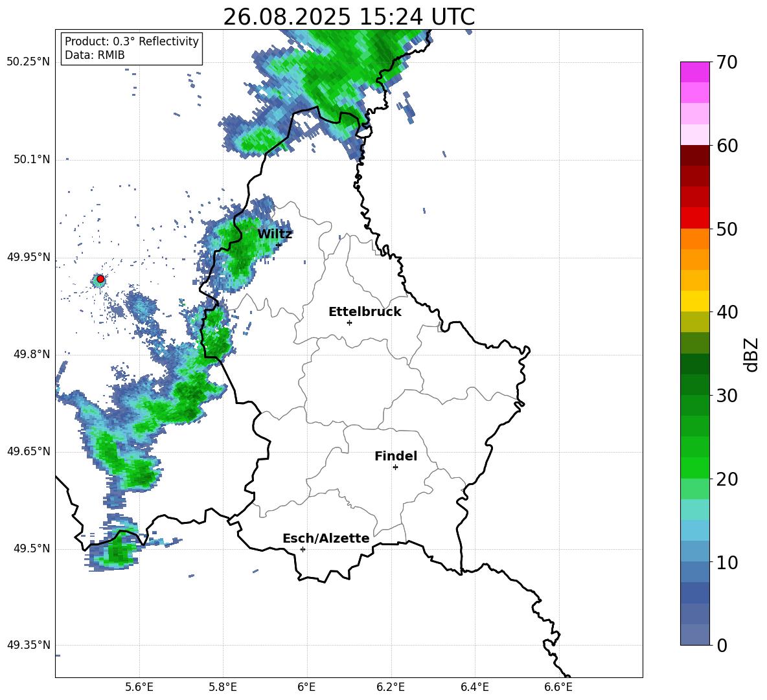
Task: Click the Data: RMIB text
Action: coord(95,55)
